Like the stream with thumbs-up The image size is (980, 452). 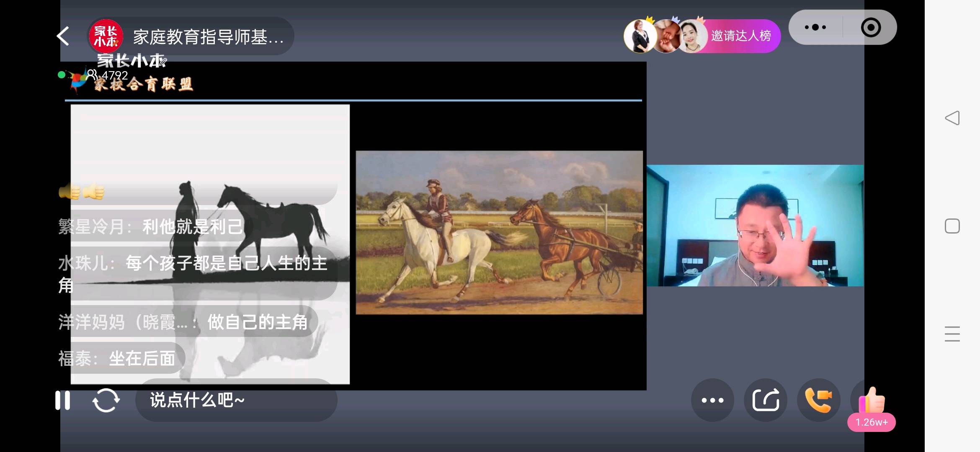872,400
